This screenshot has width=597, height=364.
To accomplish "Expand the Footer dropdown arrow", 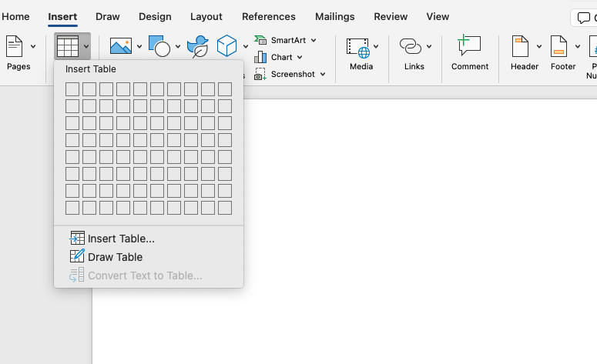I will (578, 47).
